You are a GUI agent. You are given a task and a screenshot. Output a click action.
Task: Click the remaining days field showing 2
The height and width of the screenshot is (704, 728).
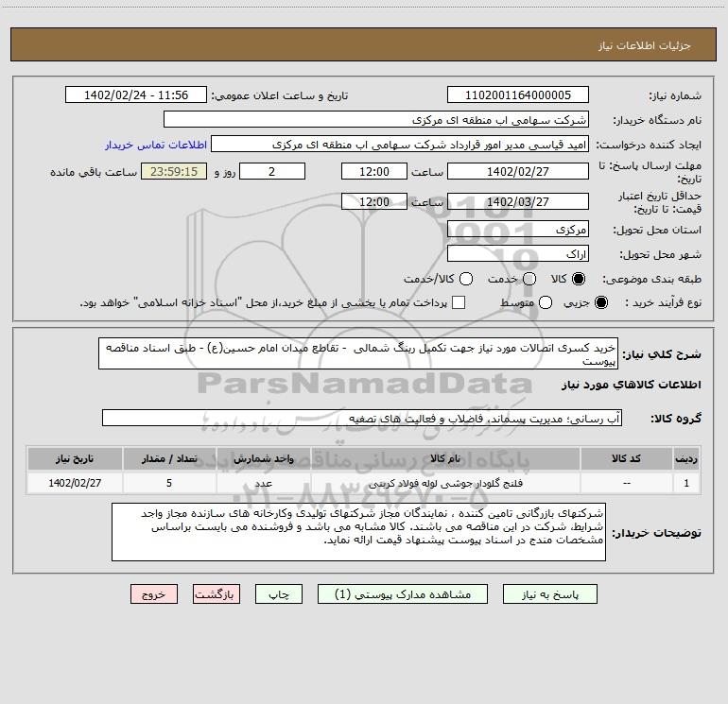point(272,171)
